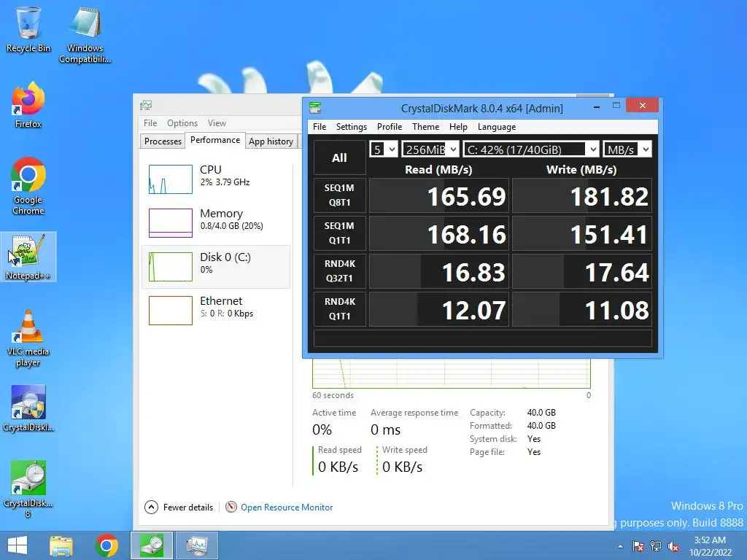Screen dimensions: 747x560
Task: Open CrystalDiskMark Language menu
Action: [x=497, y=127]
